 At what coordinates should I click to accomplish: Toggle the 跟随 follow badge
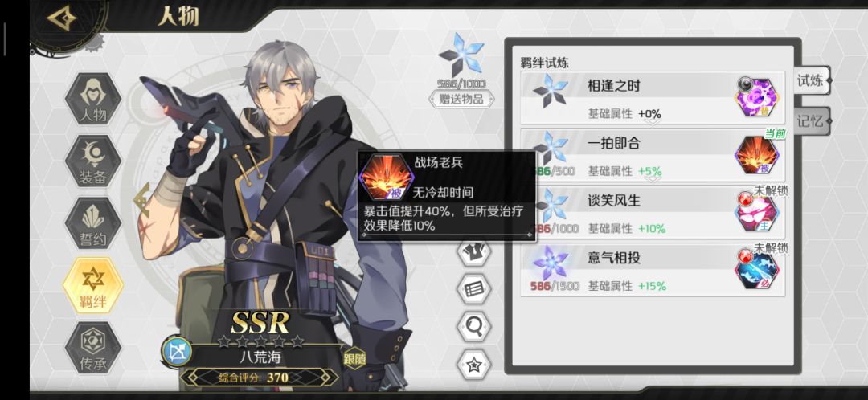tap(354, 358)
